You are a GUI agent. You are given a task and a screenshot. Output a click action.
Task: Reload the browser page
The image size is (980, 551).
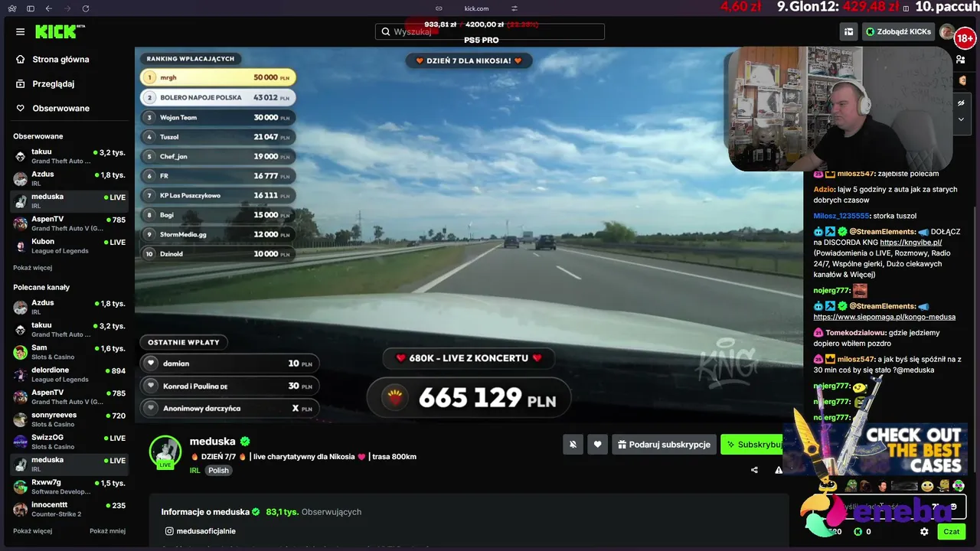point(85,8)
